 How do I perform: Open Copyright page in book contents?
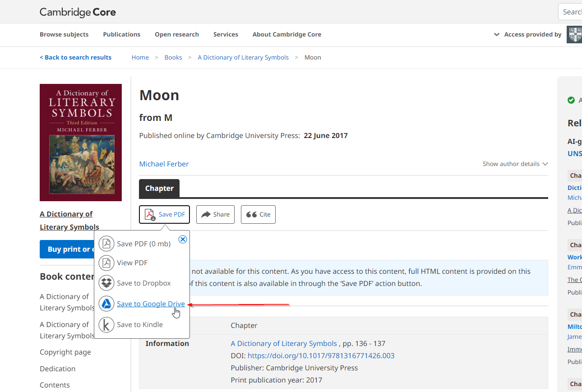tap(65, 352)
